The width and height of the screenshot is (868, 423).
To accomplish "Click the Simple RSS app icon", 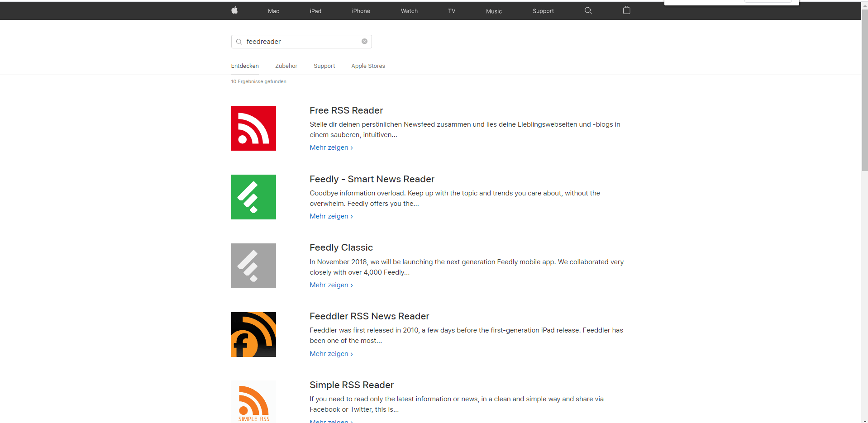I will [x=253, y=402].
